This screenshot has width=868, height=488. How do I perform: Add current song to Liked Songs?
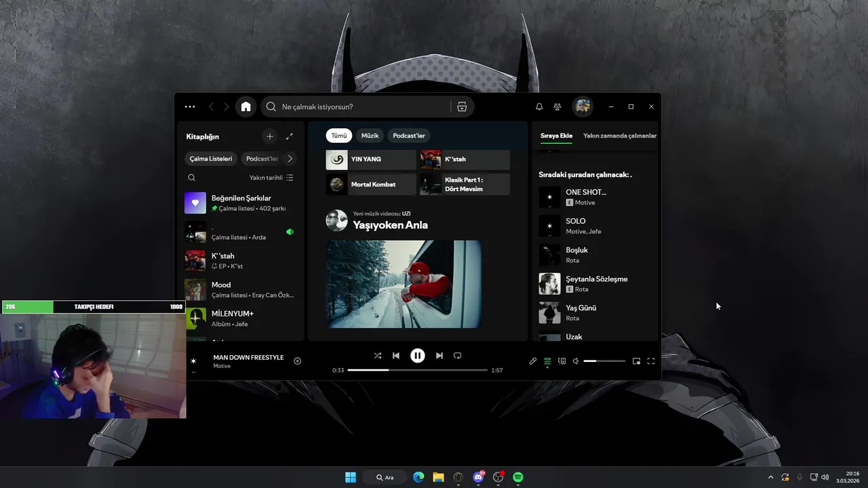point(297,361)
